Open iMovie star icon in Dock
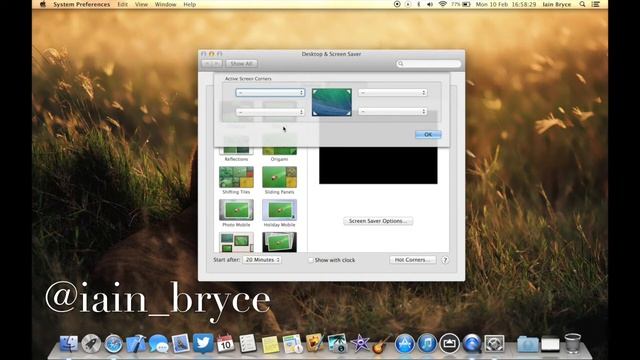Image resolution: width=640 pixels, height=360 pixels. coord(360,344)
